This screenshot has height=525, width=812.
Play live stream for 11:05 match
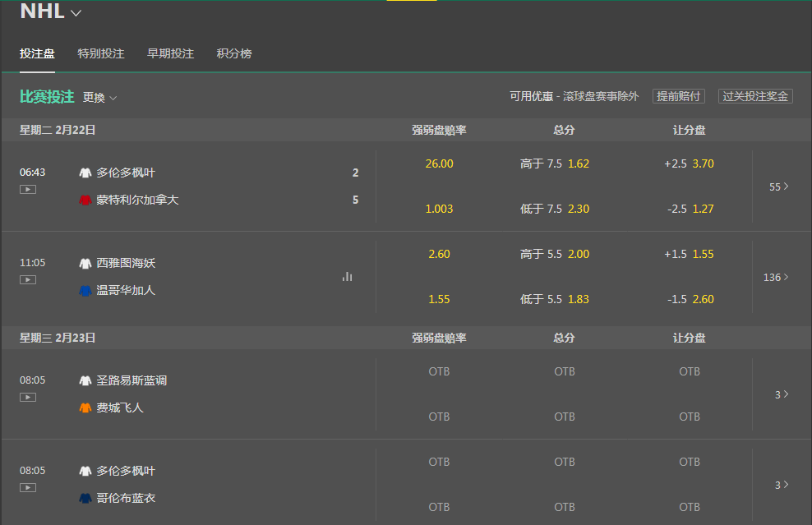coord(28,280)
